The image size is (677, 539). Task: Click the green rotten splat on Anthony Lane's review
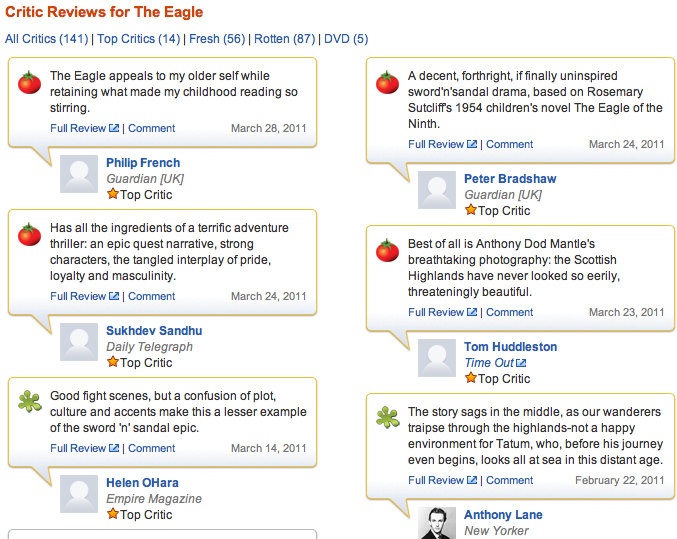click(387, 419)
